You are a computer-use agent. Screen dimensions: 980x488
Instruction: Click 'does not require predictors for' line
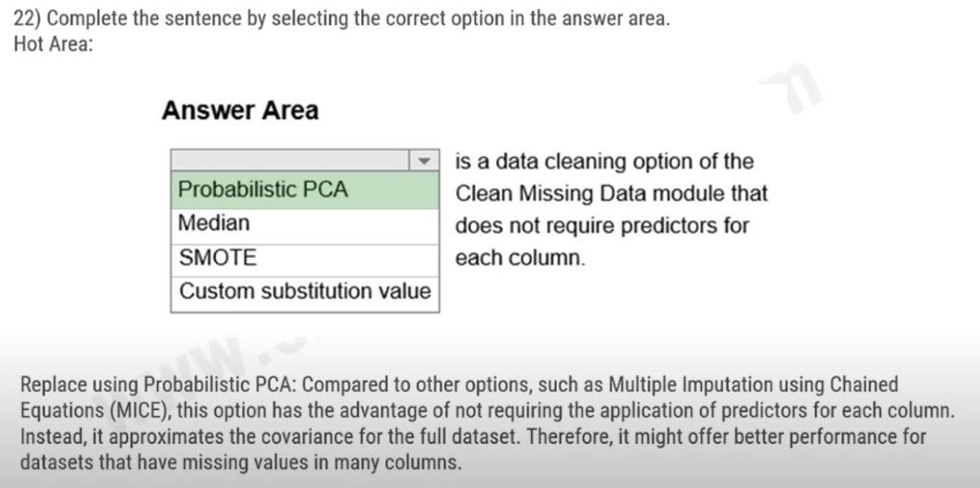click(x=602, y=226)
